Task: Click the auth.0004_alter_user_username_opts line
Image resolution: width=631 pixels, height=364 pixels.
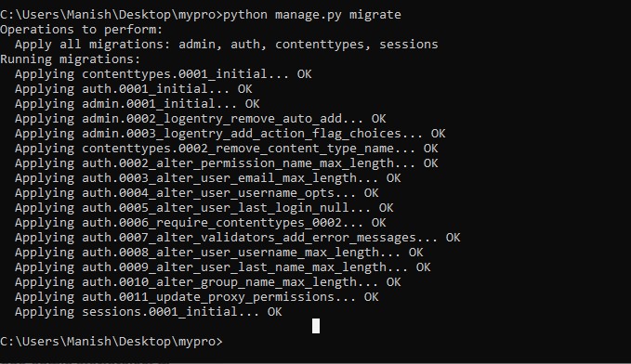Action: tap(196, 193)
